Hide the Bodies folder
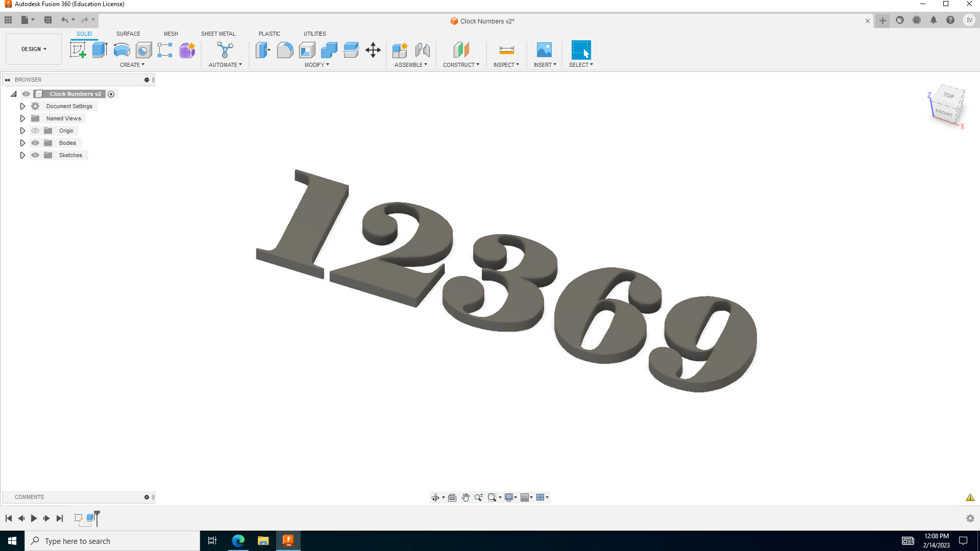The image size is (980, 551). [x=35, y=143]
